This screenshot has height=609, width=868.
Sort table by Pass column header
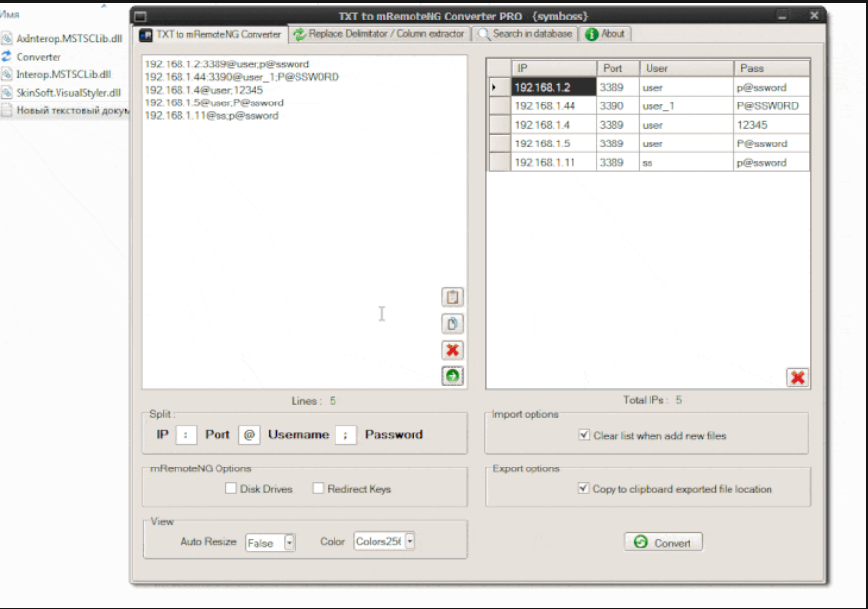(772, 68)
